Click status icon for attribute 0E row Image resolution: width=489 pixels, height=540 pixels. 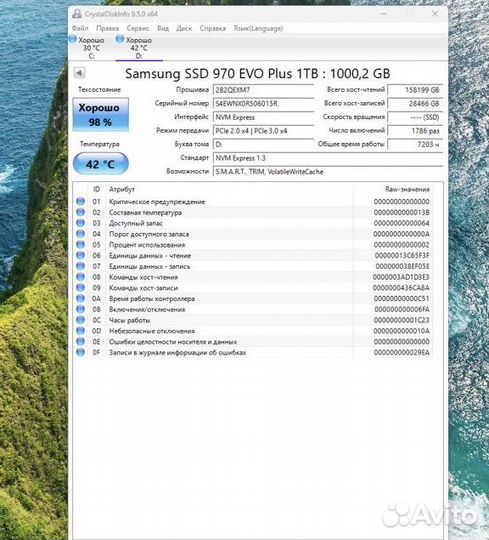coord(80,342)
